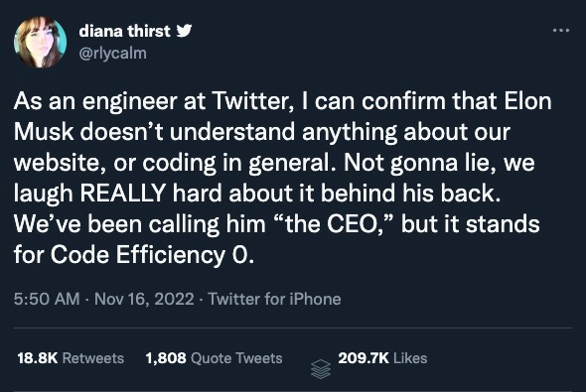View the 209.7K Likes list
This screenshot has height=392, width=586.
point(382,358)
